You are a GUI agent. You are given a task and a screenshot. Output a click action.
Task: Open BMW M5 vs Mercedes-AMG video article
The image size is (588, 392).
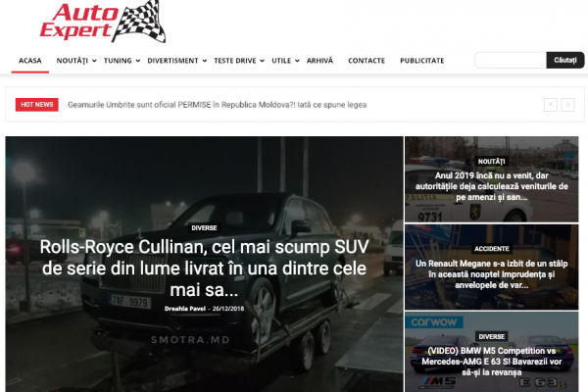pyautogui.click(x=491, y=361)
